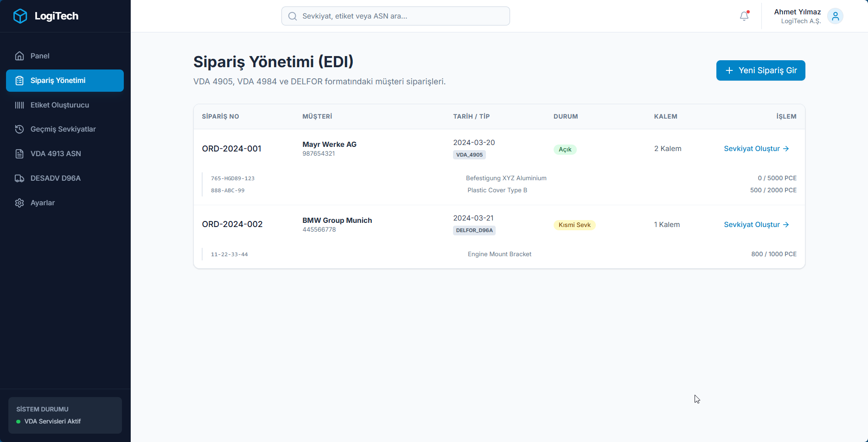This screenshot has width=868, height=442.
Task: Click customer number 987654321
Action: 319,154
